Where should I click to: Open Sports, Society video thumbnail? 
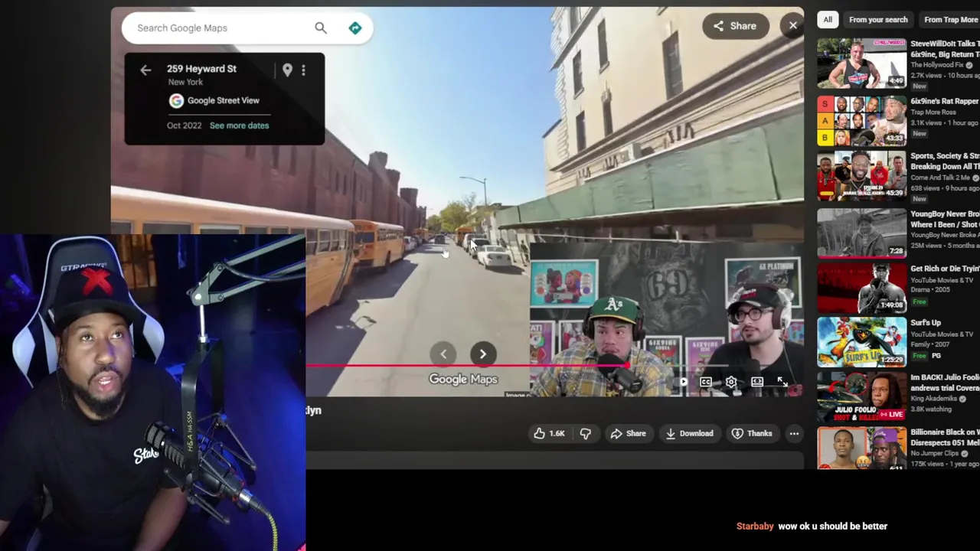[x=861, y=176]
